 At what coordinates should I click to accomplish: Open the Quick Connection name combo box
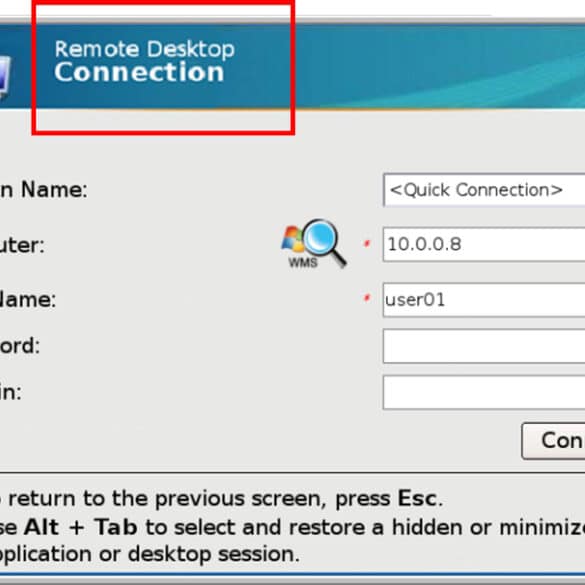484,190
